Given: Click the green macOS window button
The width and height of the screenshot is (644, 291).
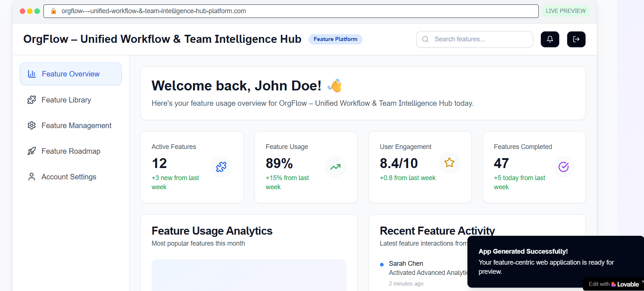Looking at the screenshot, I should (37, 11).
